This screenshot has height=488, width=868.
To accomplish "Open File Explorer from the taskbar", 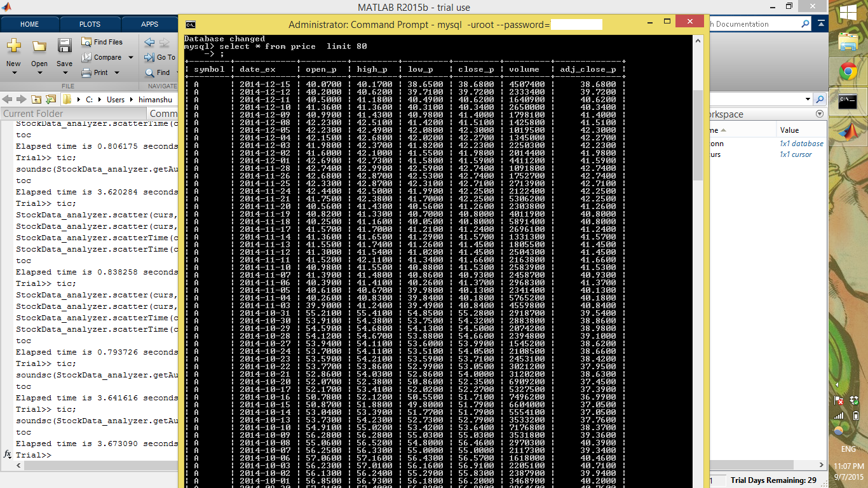I will 848,42.
